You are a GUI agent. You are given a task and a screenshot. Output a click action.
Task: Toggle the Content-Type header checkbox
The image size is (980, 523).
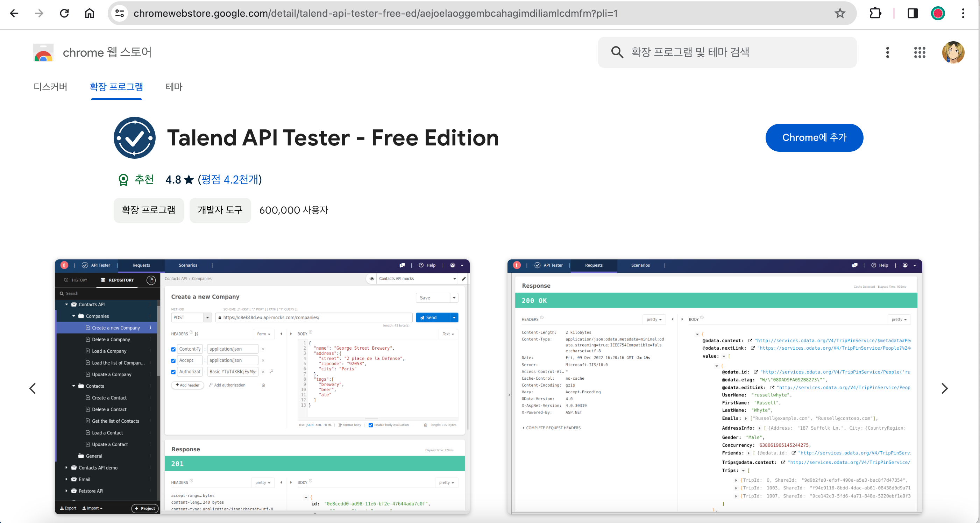(x=173, y=349)
